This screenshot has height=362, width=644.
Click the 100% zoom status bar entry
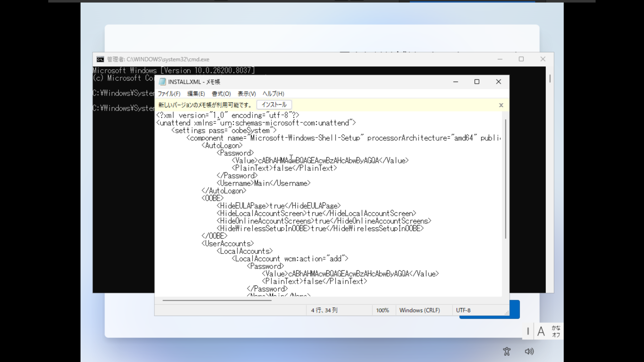(382, 310)
